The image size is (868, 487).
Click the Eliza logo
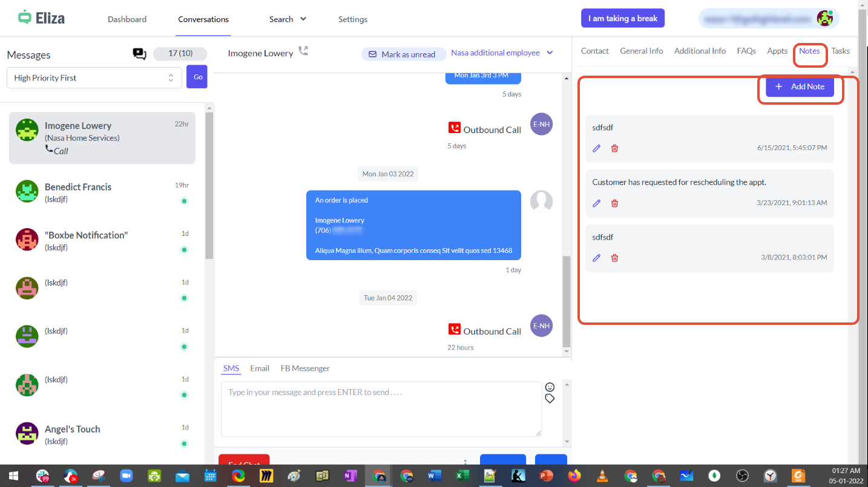(41, 18)
